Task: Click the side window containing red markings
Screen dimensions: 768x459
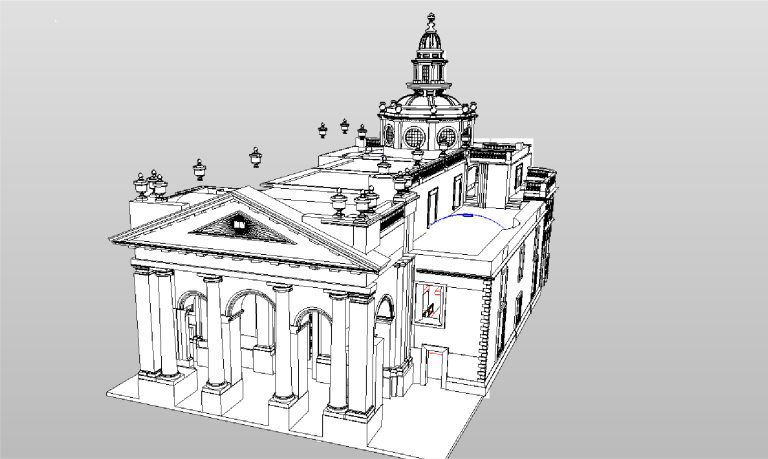Action: 431,303
